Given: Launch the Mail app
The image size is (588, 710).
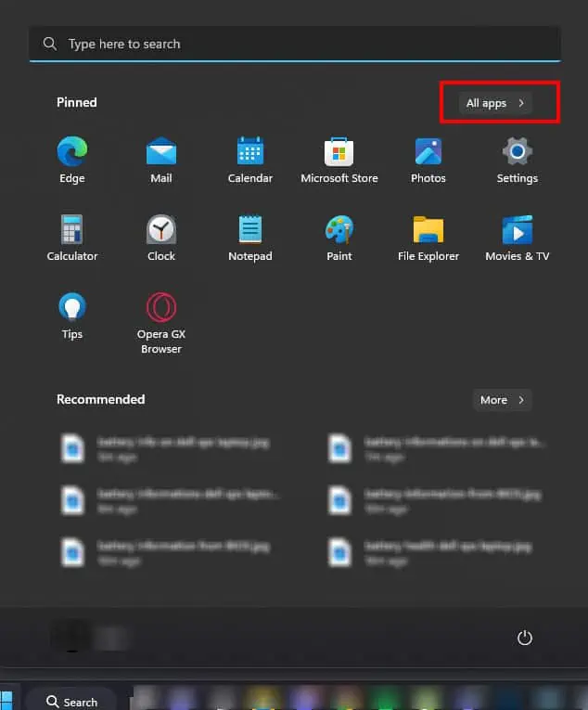Looking at the screenshot, I should pos(161,160).
